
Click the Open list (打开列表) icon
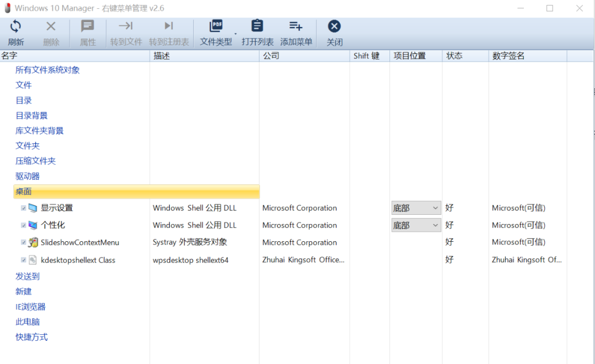tap(257, 26)
